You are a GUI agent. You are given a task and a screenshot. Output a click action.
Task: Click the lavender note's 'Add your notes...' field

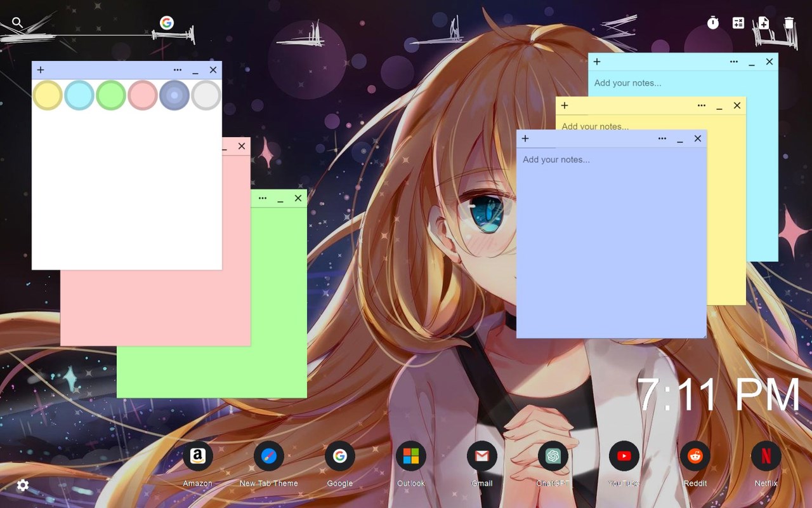pyautogui.click(x=612, y=243)
